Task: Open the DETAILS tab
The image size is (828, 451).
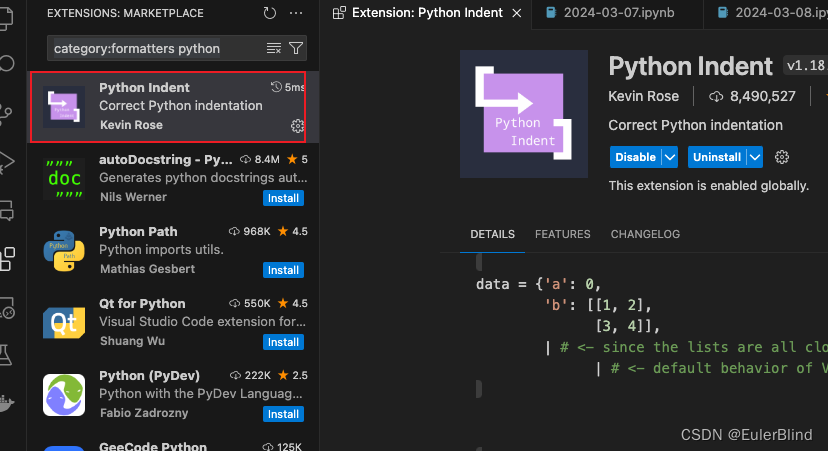Action: [492, 234]
